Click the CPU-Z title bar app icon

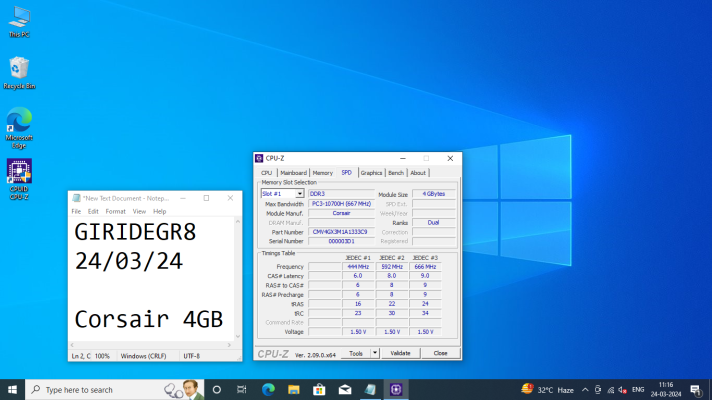coord(259,158)
